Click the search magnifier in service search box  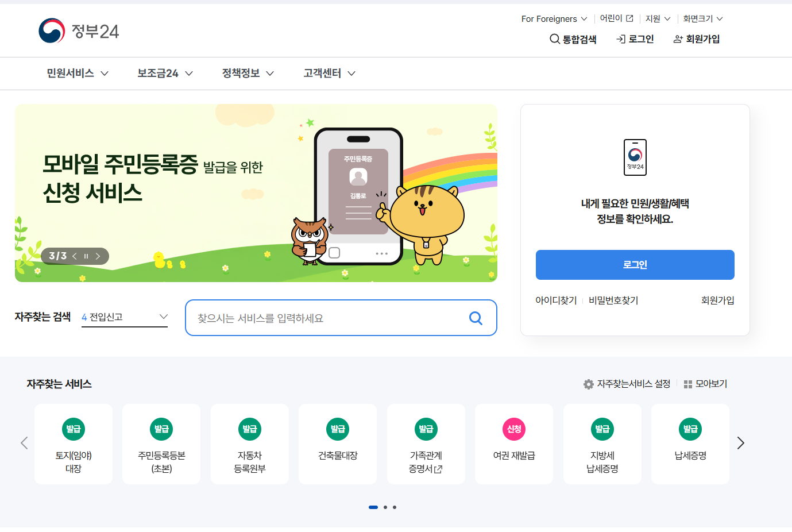coord(476,318)
